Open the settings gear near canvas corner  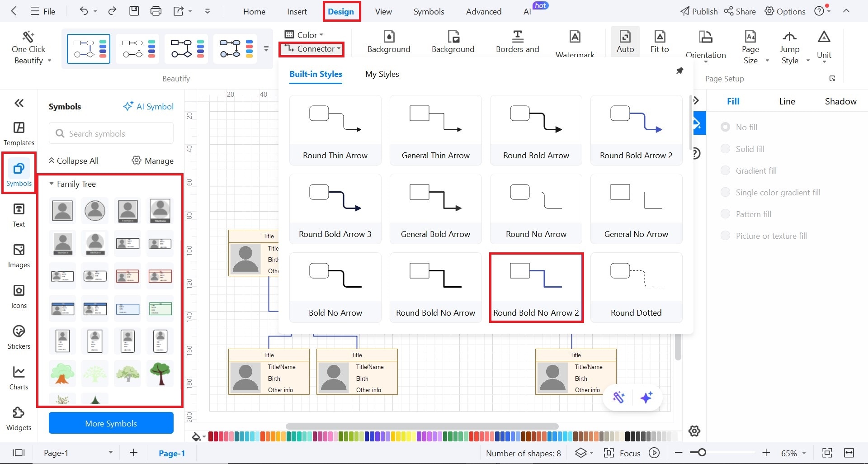click(694, 431)
